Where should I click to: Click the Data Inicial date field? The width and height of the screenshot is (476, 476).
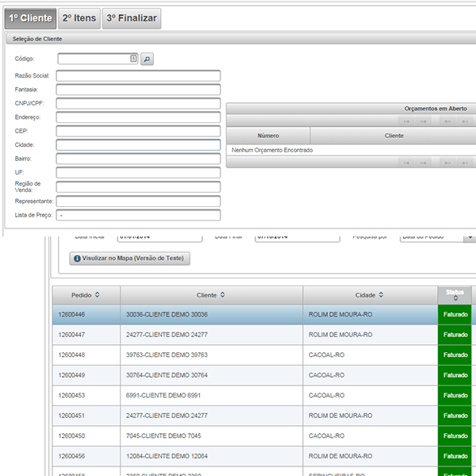pyautogui.click(x=159, y=238)
